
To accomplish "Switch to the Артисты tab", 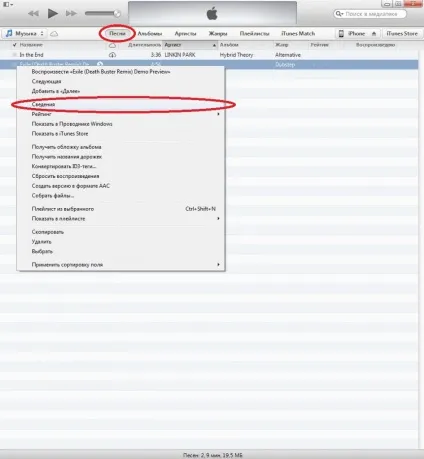I will [x=185, y=33].
